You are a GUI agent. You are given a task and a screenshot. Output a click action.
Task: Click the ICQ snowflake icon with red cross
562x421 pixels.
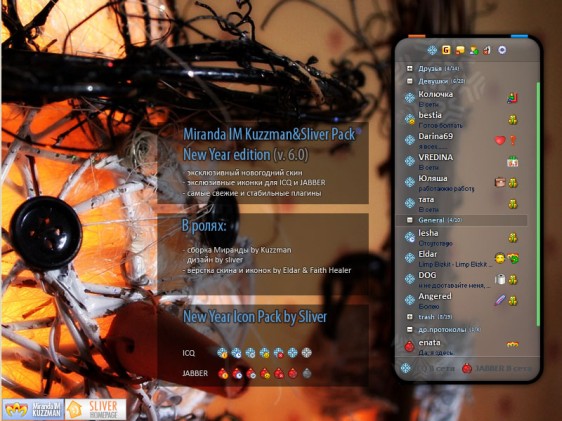pyautogui.click(x=278, y=353)
